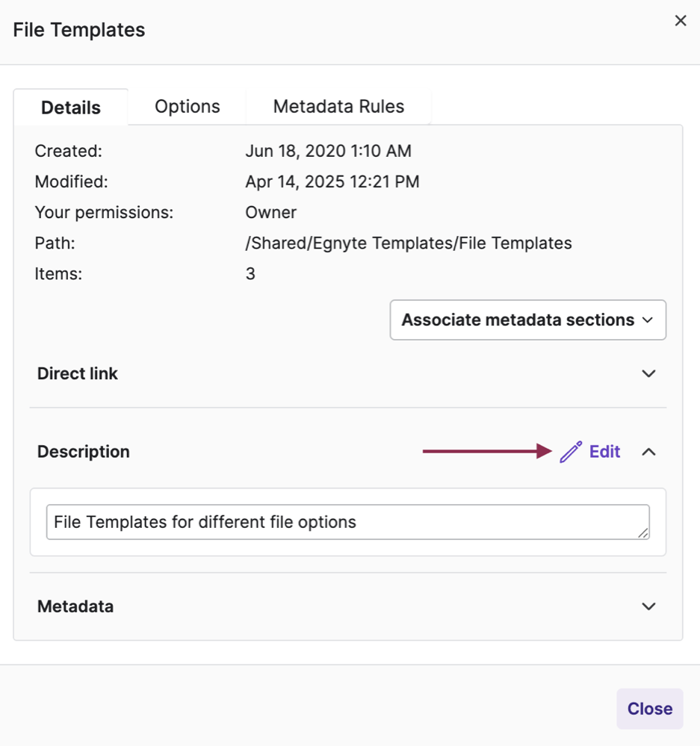Click the Items count value 3
This screenshot has width=700, height=746.
250,273
